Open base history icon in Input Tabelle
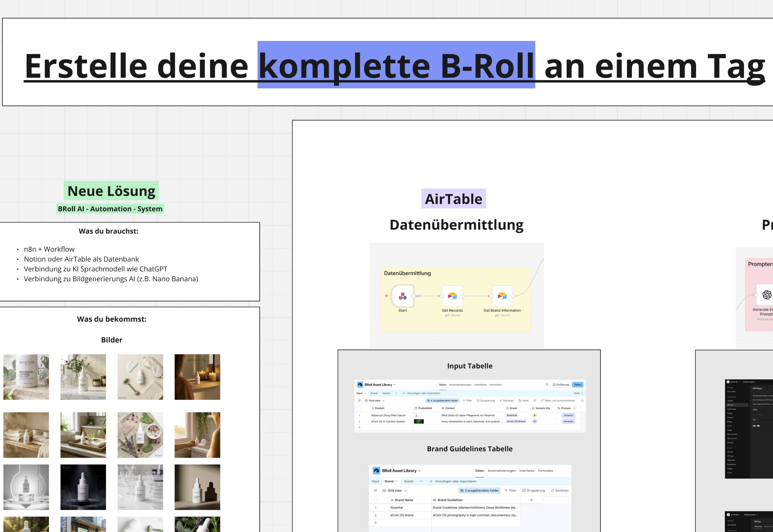This screenshot has height=532, width=773. coord(547,385)
